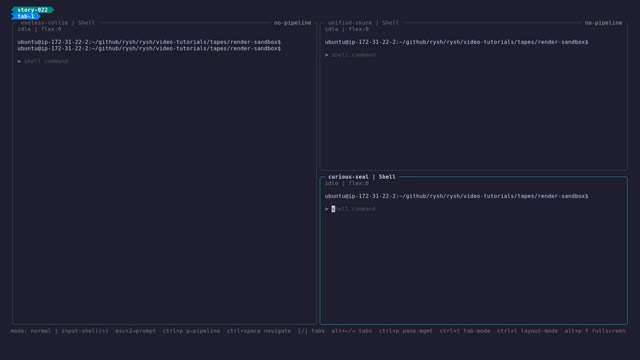Click the '[/] tabs' status bar hint
The width and height of the screenshot is (640, 360).
click(311, 331)
